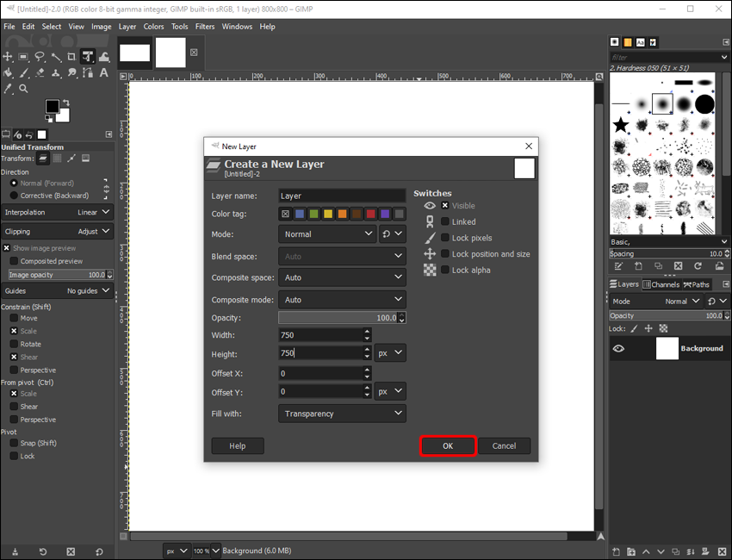Open Fill with Transparency dropdown
The height and width of the screenshot is (560, 732).
pos(342,414)
